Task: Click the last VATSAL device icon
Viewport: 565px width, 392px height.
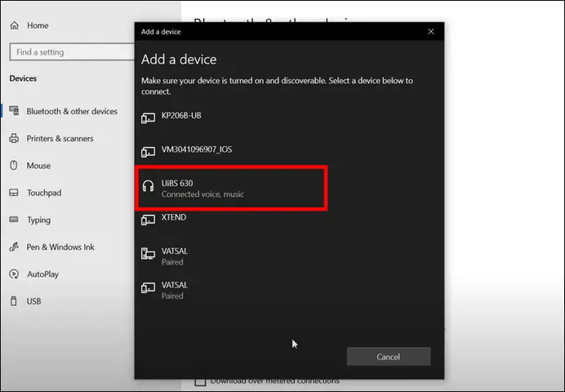Action: pyautogui.click(x=148, y=287)
